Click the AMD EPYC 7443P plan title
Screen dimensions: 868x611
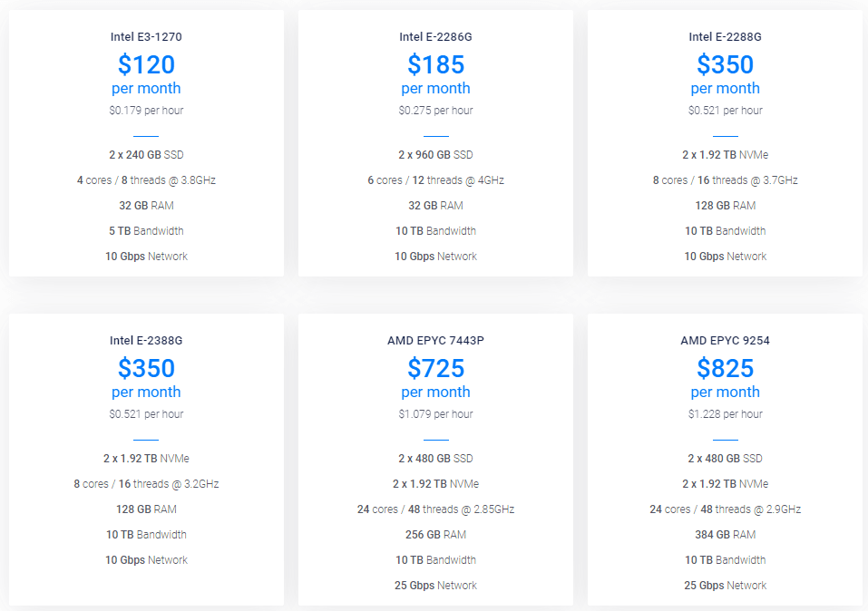coord(435,340)
